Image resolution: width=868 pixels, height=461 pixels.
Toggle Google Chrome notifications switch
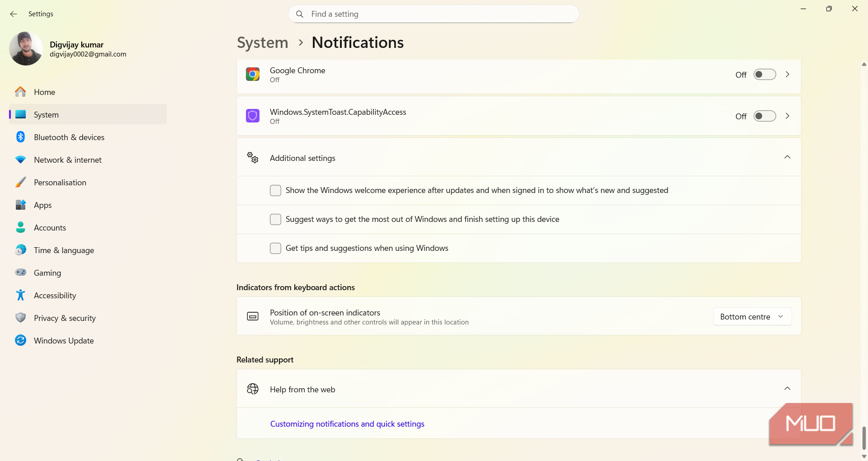pyautogui.click(x=764, y=75)
